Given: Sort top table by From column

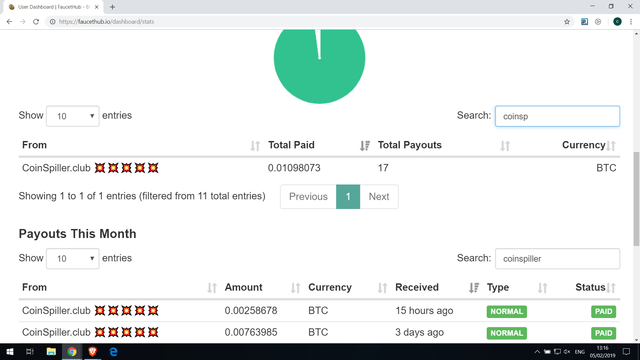Looking at the screenshot, I should 141,145.
